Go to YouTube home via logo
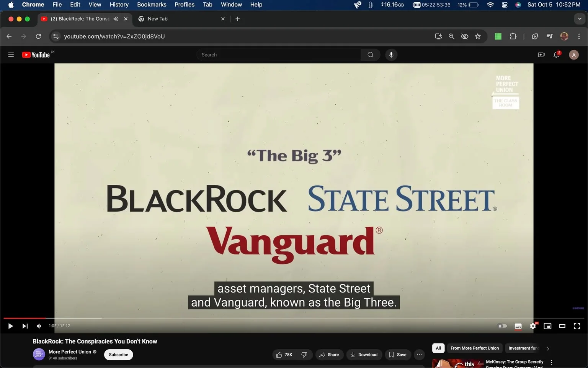The height and width of the screenshot is (368, 588). pyautogui.click(x=36, y=55)
